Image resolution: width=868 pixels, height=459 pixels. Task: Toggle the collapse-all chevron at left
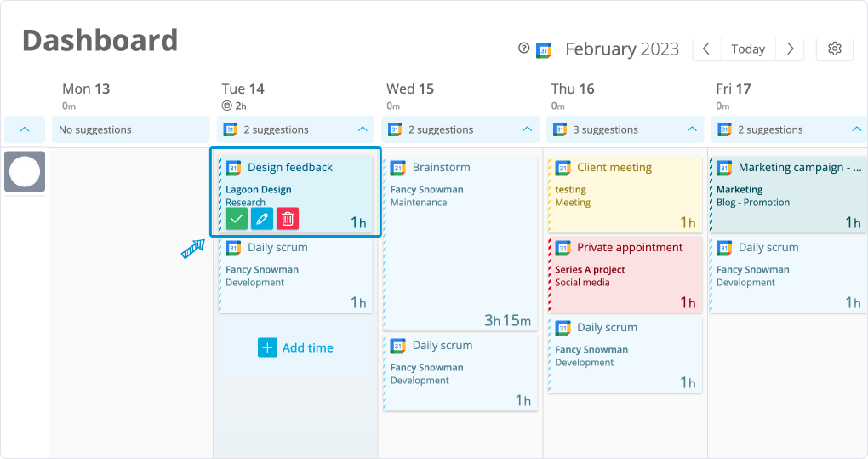tap(25, 129)
